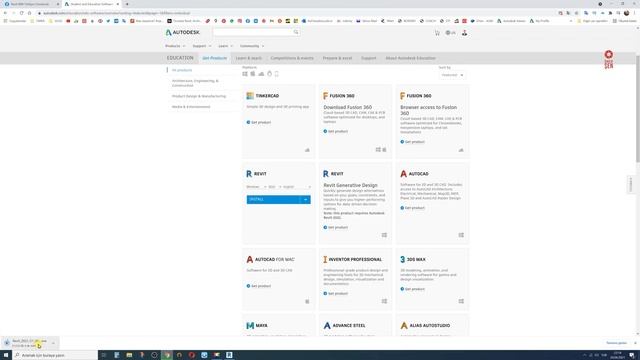Click the Autodesk logo in the header
The height and width of the screenshot is (360, 640).
tap(182, 32)
